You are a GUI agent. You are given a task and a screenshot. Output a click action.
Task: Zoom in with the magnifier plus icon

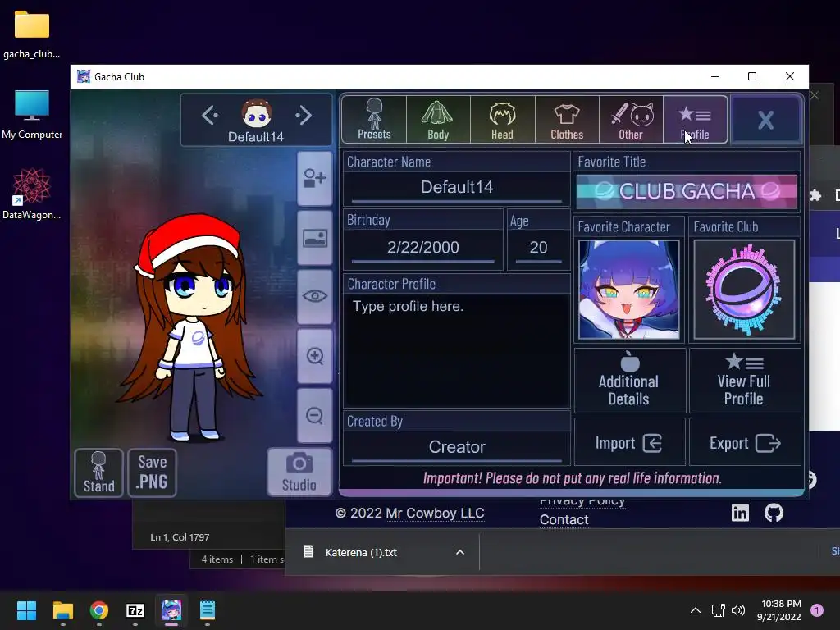click(315, 356)
